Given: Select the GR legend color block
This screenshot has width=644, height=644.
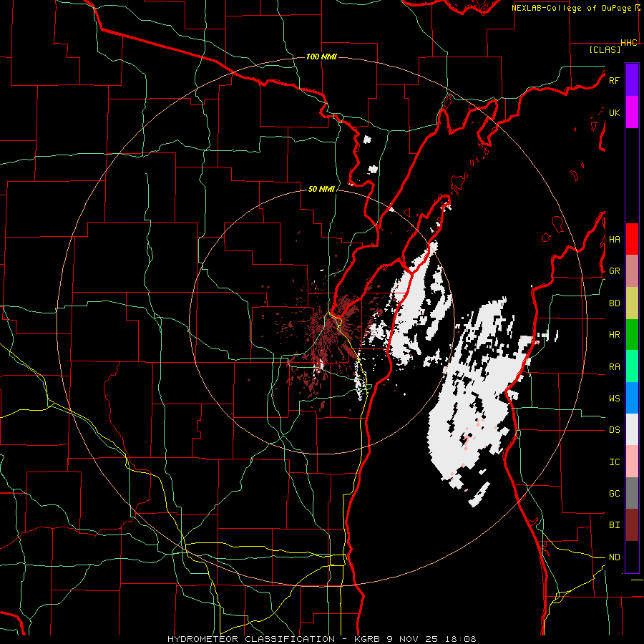Looking at the screenshot, I should [x=632, y=270].
